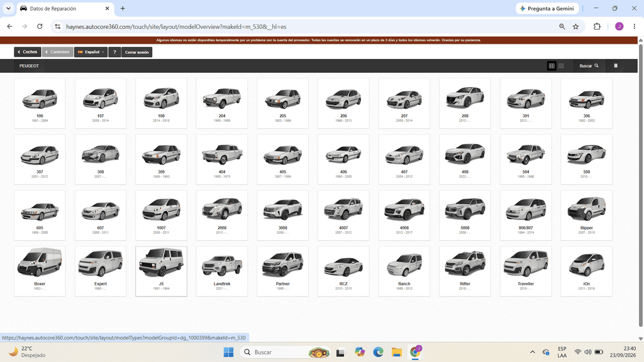Open the Peugeot 206 model card

[x=343, y=104]
